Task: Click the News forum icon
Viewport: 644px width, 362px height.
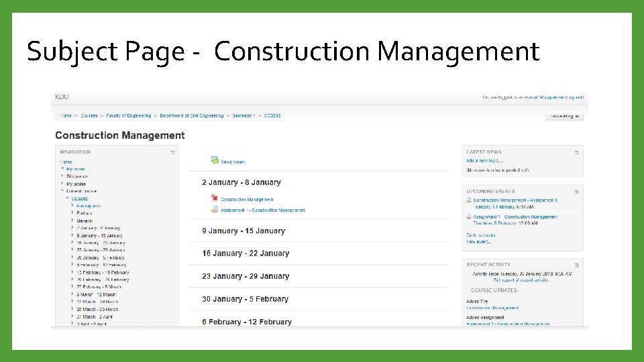Action: pyautogui.click(x=215, y=160)
